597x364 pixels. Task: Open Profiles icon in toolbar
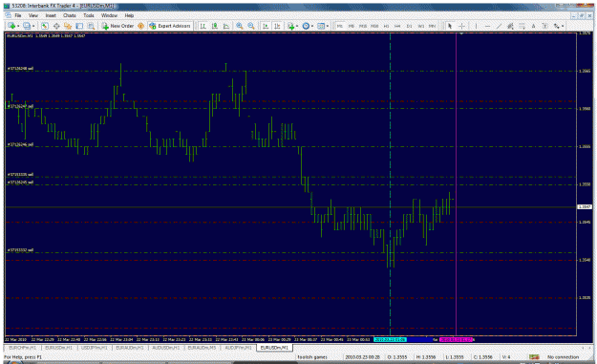[27, 26]
